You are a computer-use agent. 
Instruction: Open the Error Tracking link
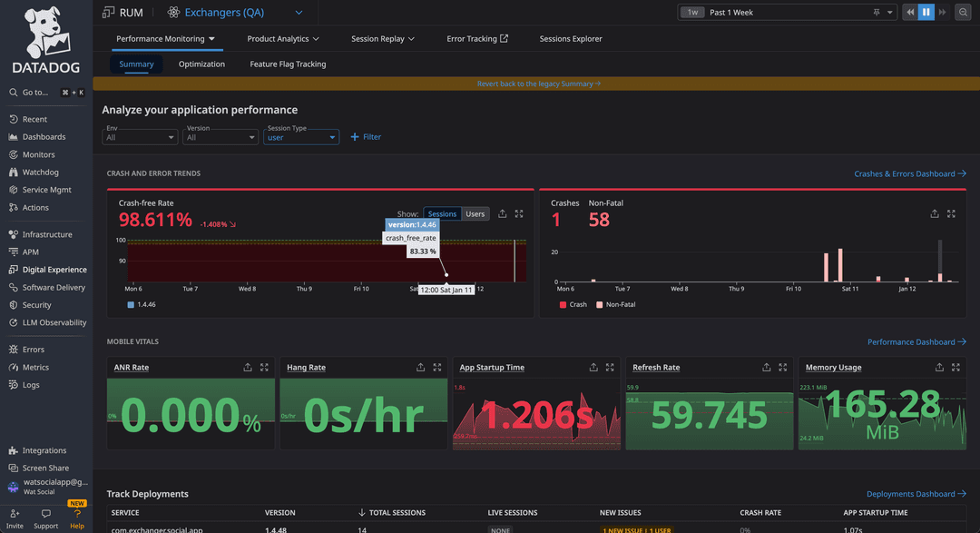[477, 39]
